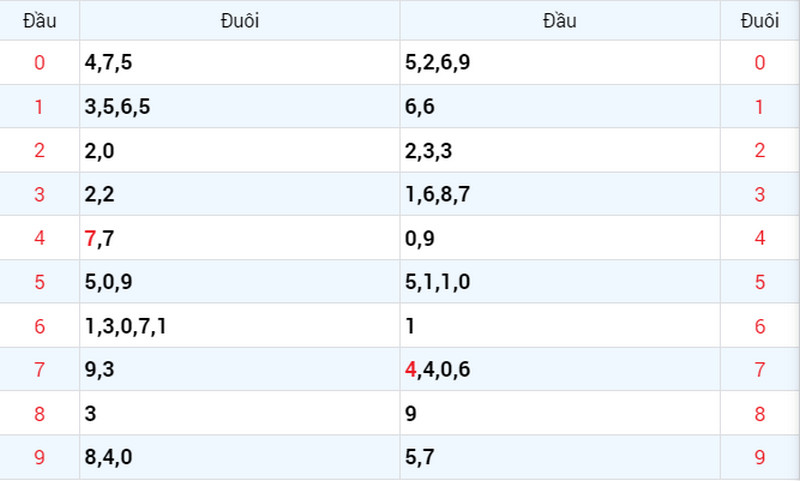Click the red 7 in 7,7 cell

click(x=90, y=238)
